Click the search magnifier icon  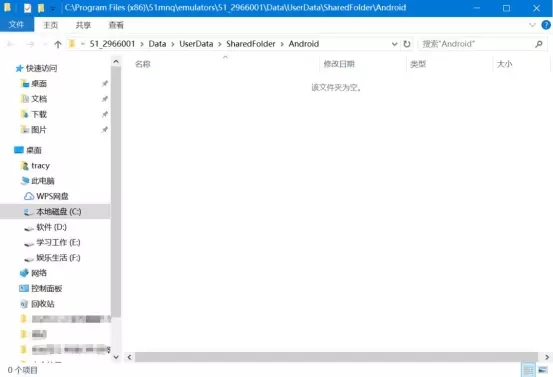coord(539,44)
